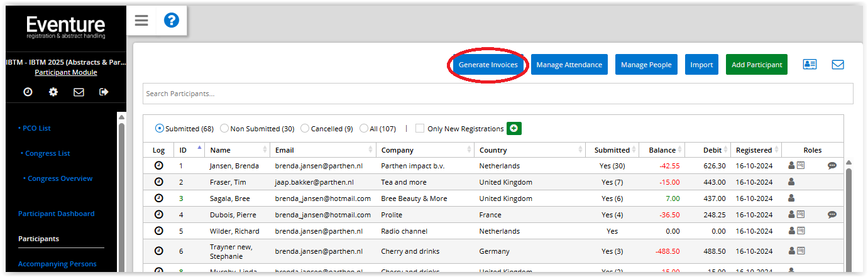Open settings gear icon in sidebar
The width and height of the screenshot is (868, 277).
[53, 92]
